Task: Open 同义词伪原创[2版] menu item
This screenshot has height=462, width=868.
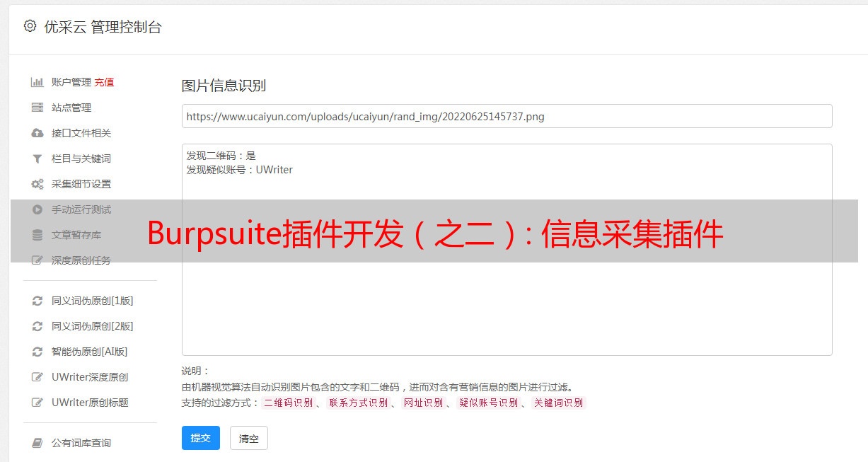Action: pos(83,326)
